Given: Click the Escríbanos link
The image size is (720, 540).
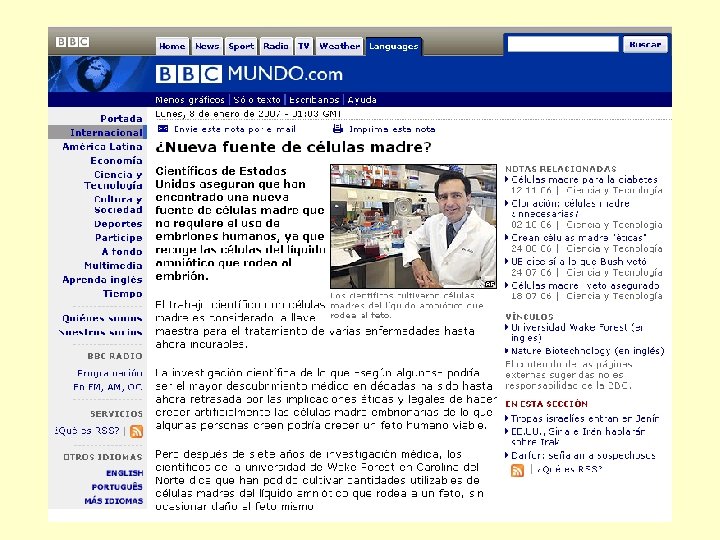Looking at the screenshot, I should pos(314,100).
